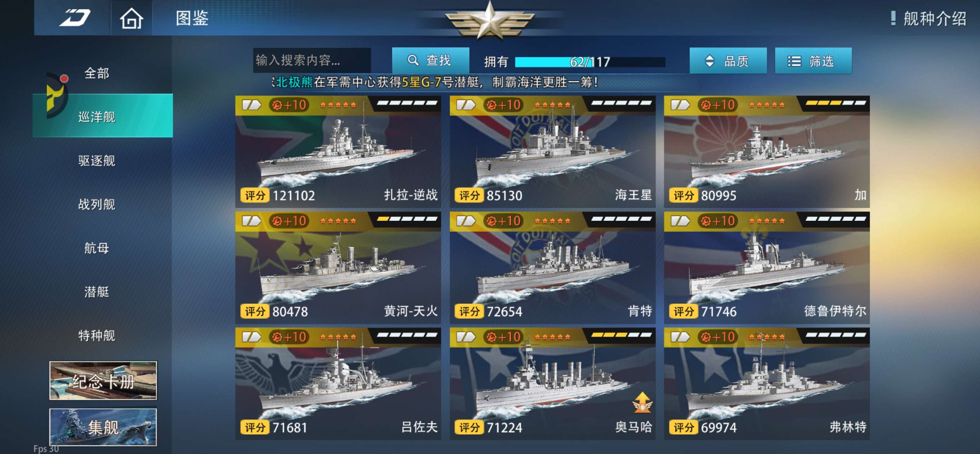Open the 纪念卡册 album button
The width and height of the screenshot is (980, 454).
click(x=103, y=380)
